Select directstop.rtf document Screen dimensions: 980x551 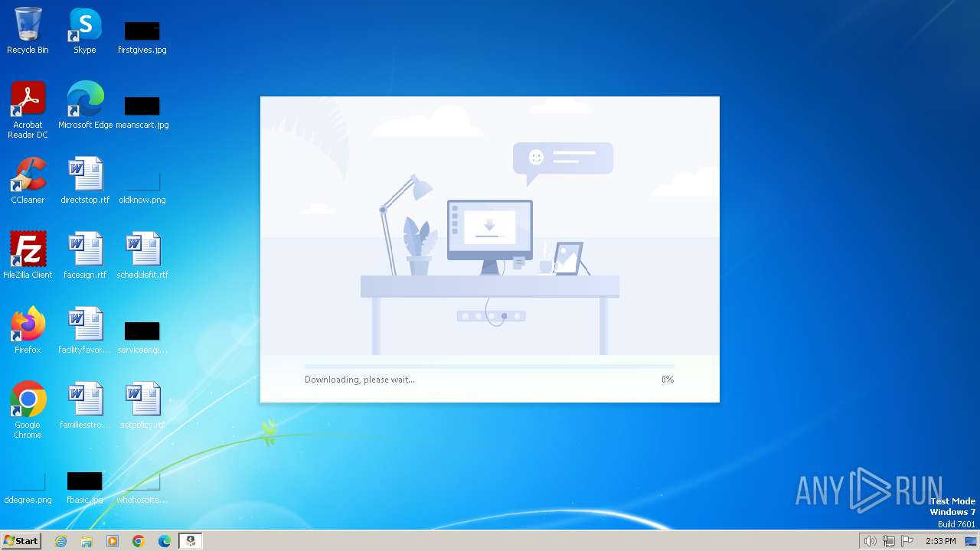pyautogui.click(x=85, y=181)
